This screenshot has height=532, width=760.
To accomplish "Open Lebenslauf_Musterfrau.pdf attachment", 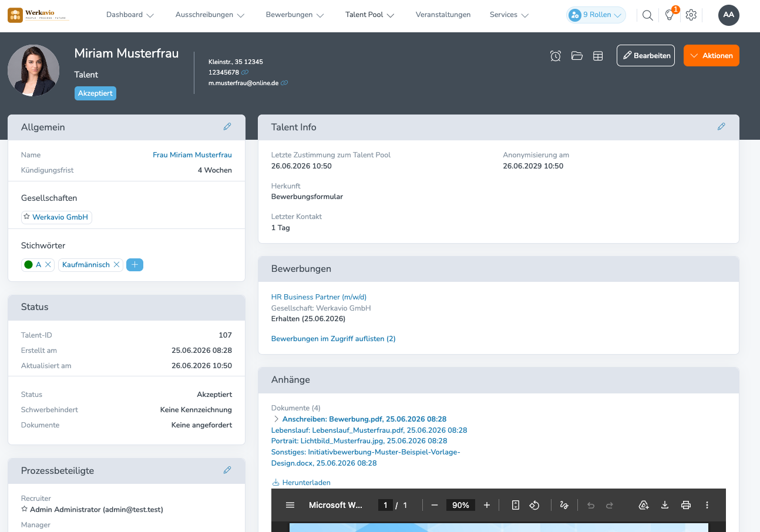I will [x=369, y=430].
